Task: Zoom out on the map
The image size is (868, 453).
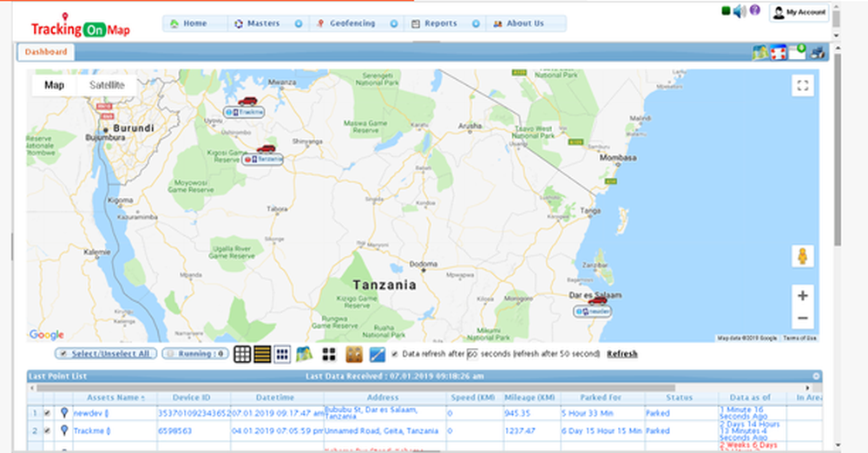Action: pos(802,318)
